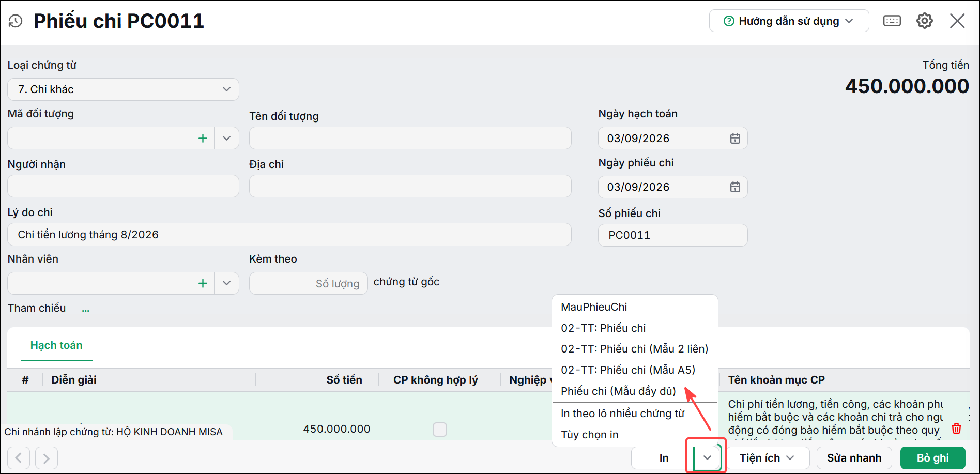The width and height of the screenshot is (980, 474).
Task: Open the settings gear icon
Action: (x=925, y=21)
